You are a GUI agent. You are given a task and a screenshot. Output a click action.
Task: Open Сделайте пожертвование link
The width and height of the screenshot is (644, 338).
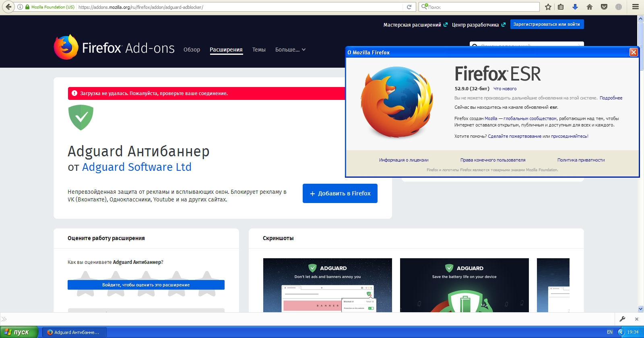(x=515, y=136)
